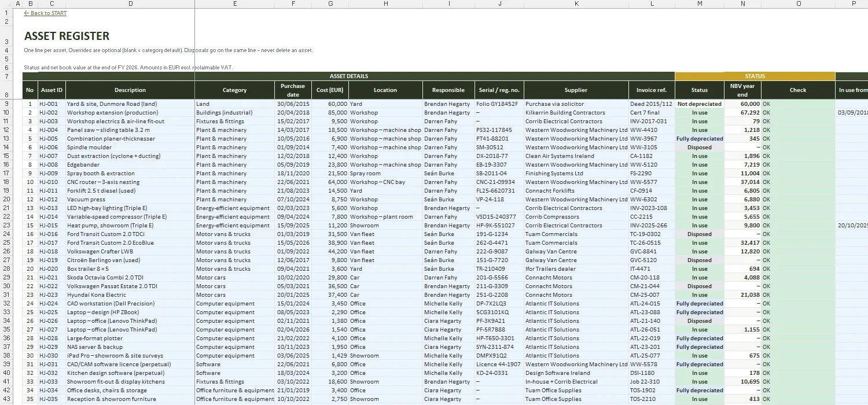This screenshot has width=868, height=405.
Task: Click the Cost (EUR) column header
Action: click(330, 90)
